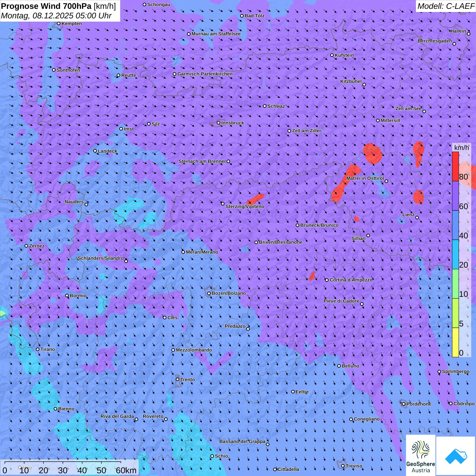Click the 'Kitzbühel' label

tap(351, 81)
